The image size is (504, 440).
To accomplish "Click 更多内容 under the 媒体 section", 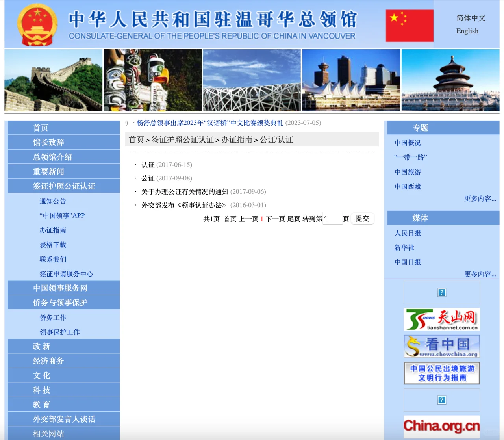I will point(480,274).
